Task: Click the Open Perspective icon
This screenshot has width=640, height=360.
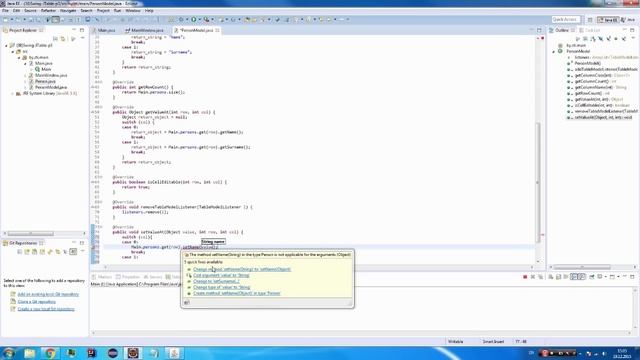Action: (x=590, y=19)
